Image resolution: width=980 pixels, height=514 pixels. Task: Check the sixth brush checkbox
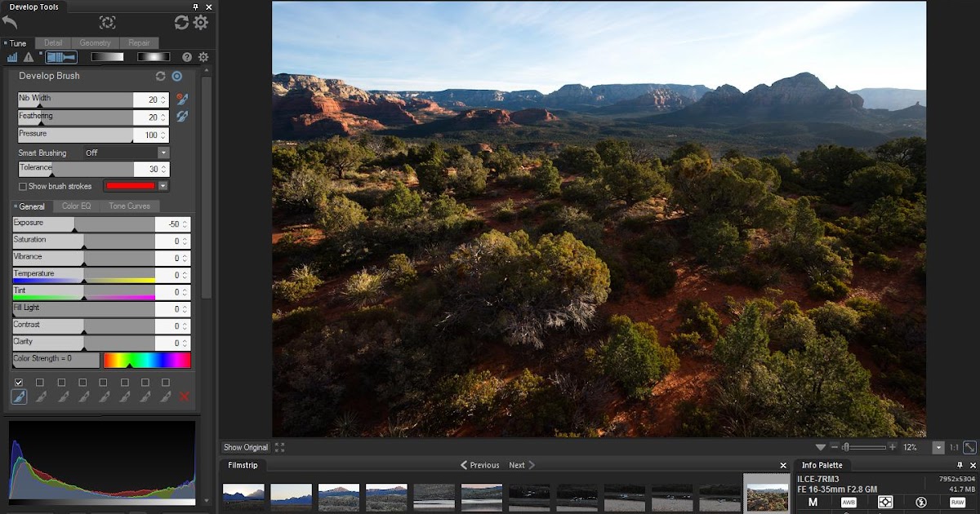tap(124, 382)
